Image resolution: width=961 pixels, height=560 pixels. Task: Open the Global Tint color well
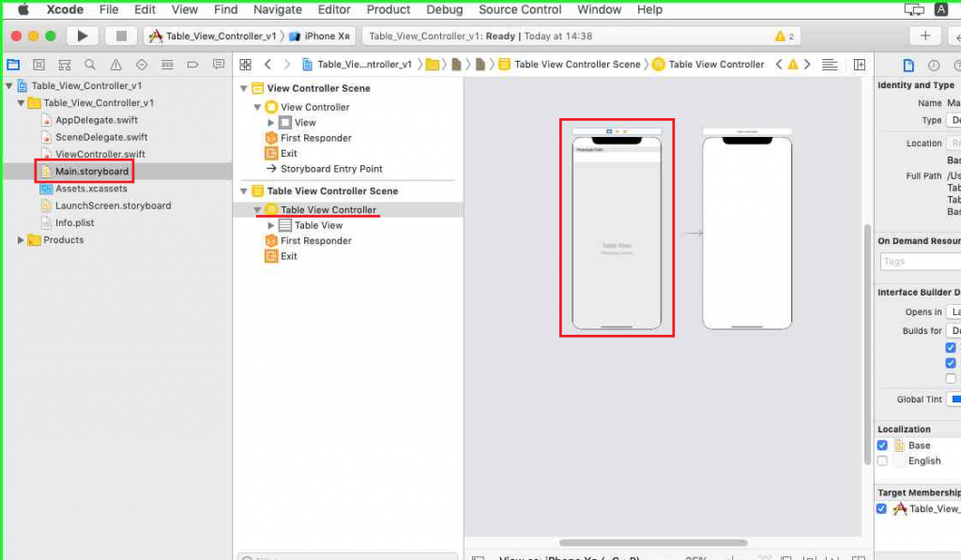click(953, 399)
